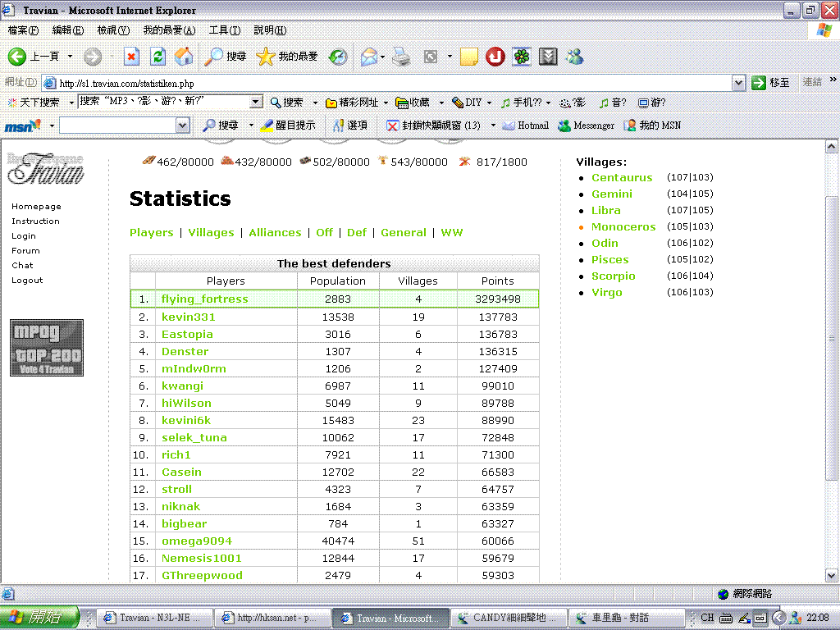Switch to the Villages statistics tab

tap(211, 232)
